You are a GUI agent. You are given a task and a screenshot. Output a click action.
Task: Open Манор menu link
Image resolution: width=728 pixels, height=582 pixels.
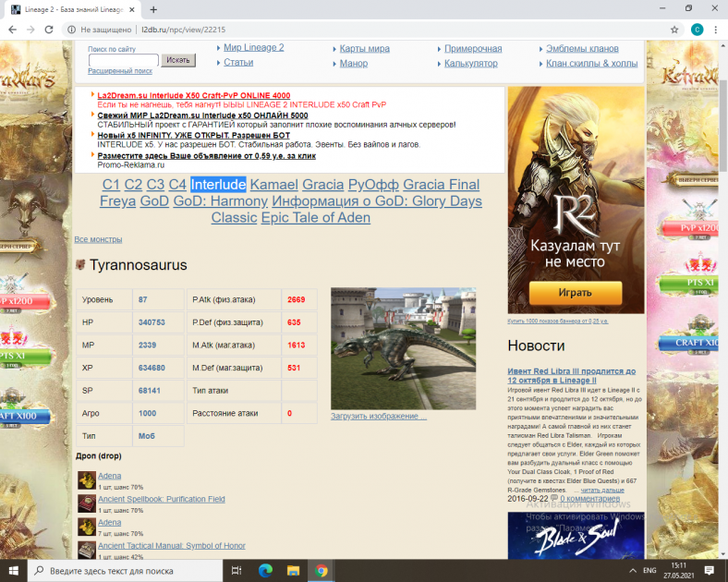pyautogui.click(x=353, y=64)
